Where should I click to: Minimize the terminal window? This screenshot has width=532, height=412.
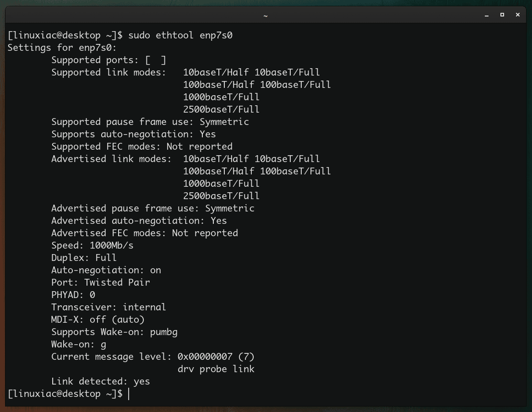[x=486, y=15]
